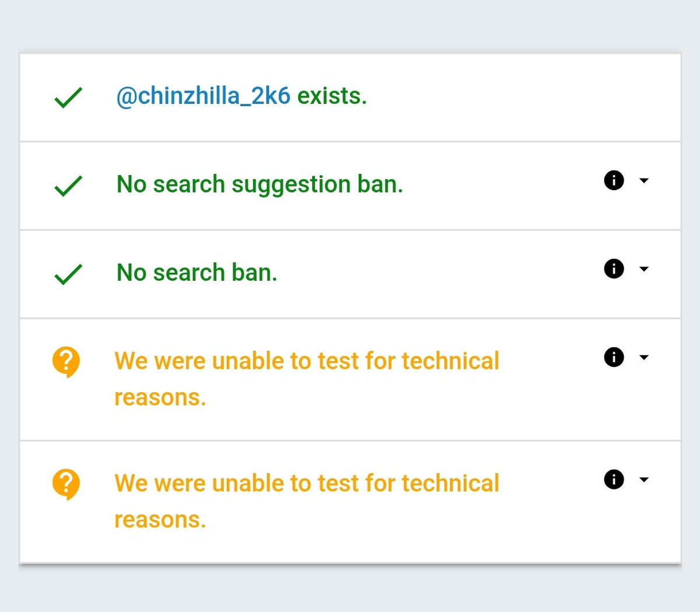Expand the No search suggestion ban details arrow

(x=644, y=181)
